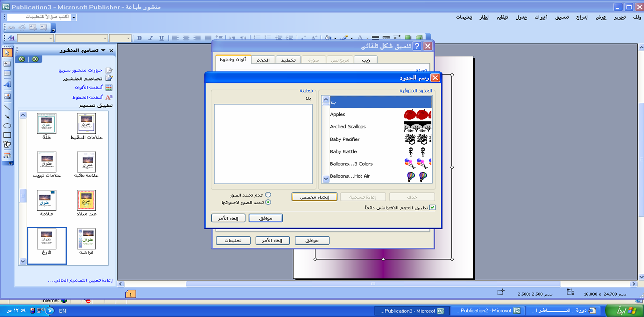Click the Color Schemes icon in task pane
Viewport: 644px width, 317px height.
click(x=109, y=88)
